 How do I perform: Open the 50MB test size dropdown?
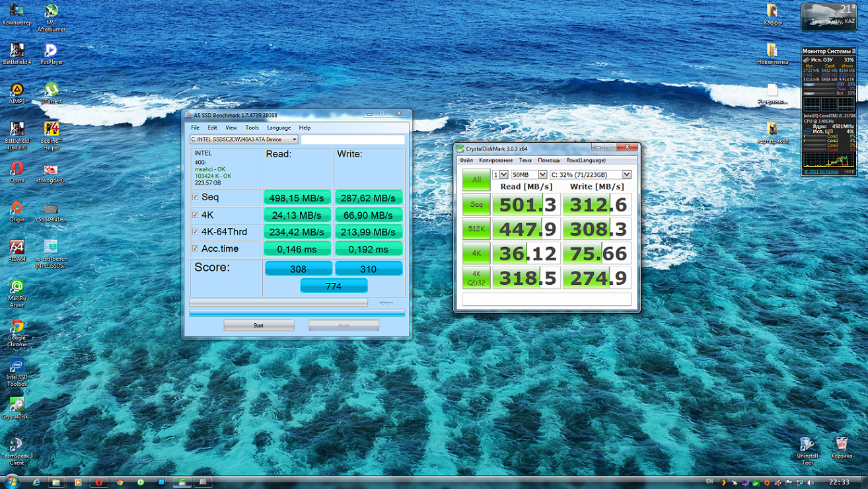click(x=529, y=174)
